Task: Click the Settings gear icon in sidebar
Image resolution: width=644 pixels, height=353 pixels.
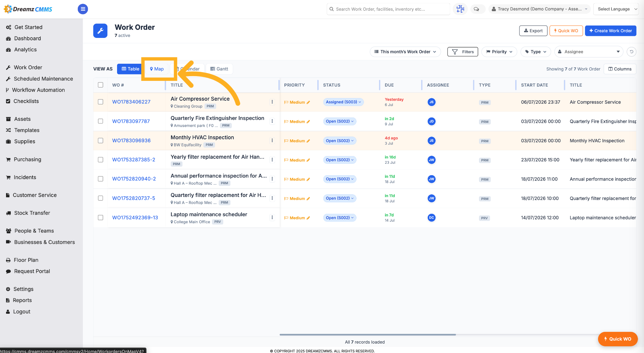Action: click(x=8, y=289)
